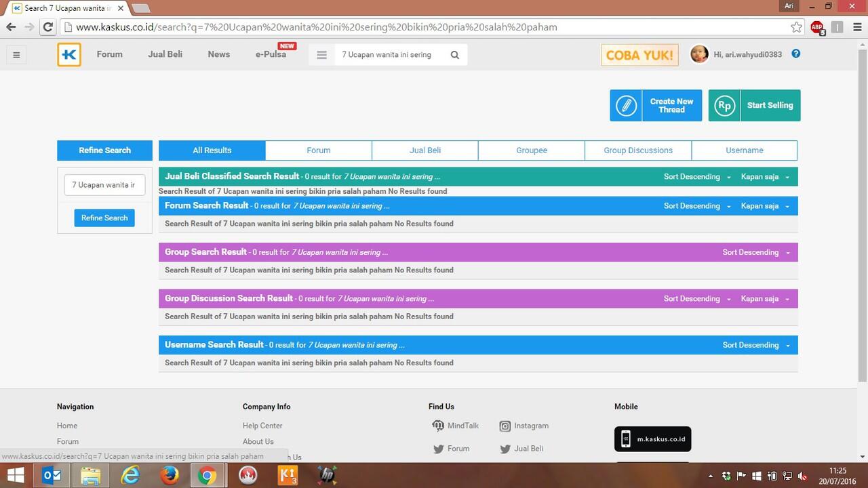Click the Rp icon on Start Selling
The image size is (868, 488).
click(x=725, y=106)
